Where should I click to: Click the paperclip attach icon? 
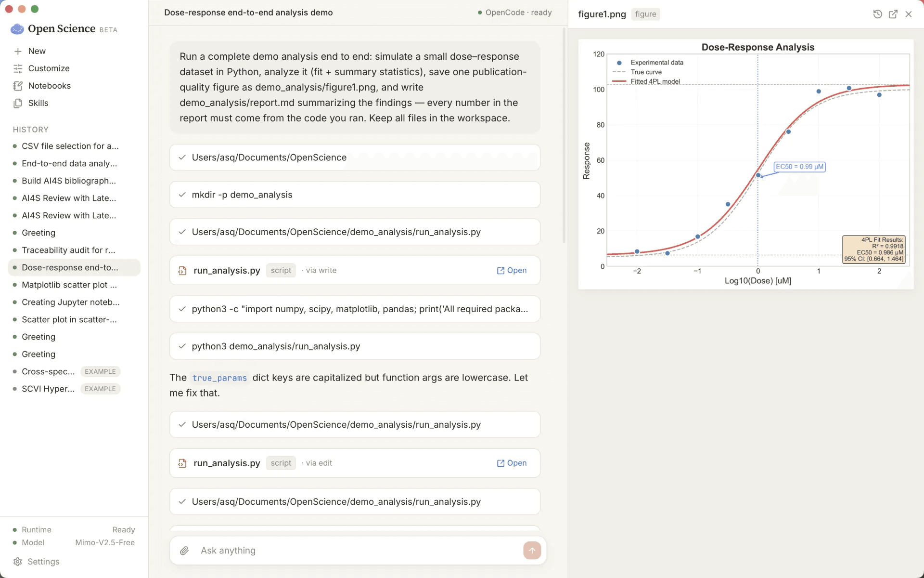coord(184,551)
